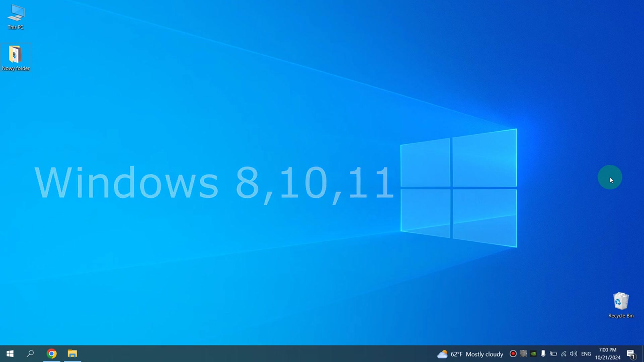
Task: Open the weather widget showing 62°F
Action: coord(470,354)
